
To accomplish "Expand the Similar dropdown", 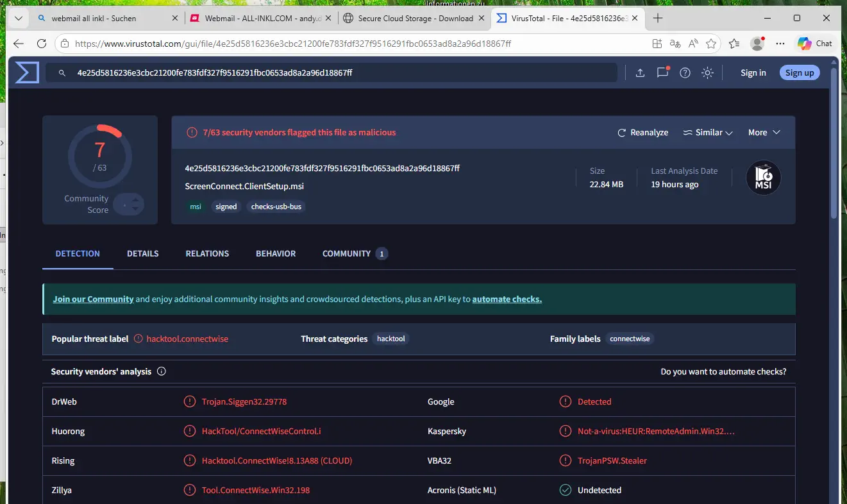I will (707, 133).
